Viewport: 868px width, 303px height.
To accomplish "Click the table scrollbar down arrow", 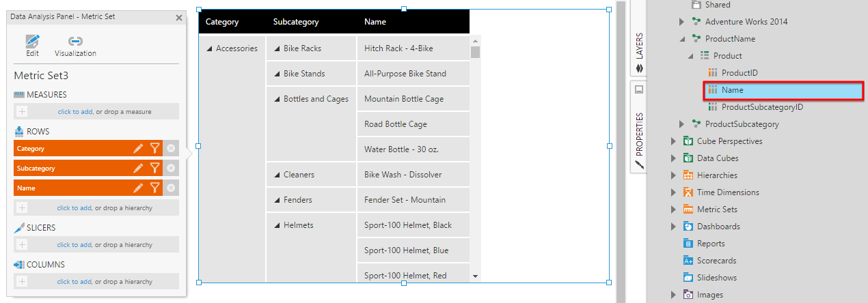I will [475, 276].
